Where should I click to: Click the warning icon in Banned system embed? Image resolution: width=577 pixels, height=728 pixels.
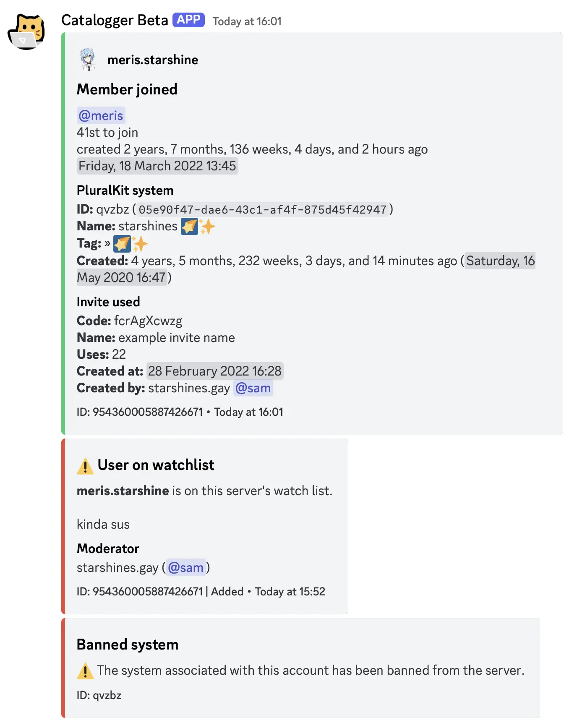(85, 671)
